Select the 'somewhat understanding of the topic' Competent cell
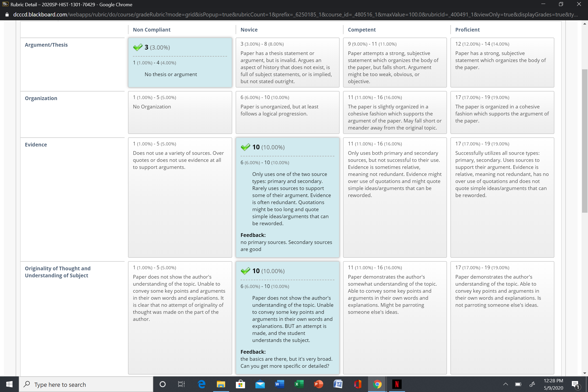Image resolution: width=588 pixels, height=392 pixels. click(x=395, y=318)
